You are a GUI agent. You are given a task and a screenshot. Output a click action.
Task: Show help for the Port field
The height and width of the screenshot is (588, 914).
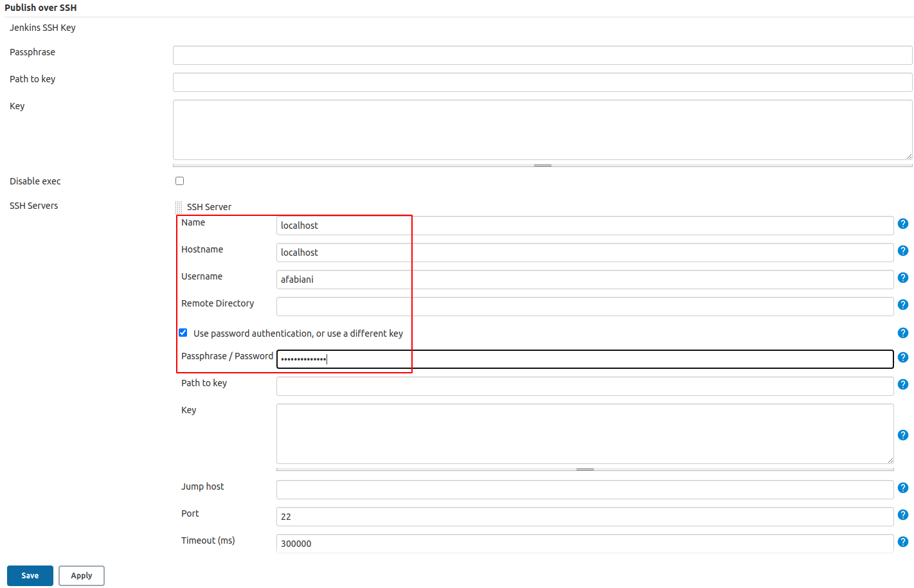click(x=902, y=515)
